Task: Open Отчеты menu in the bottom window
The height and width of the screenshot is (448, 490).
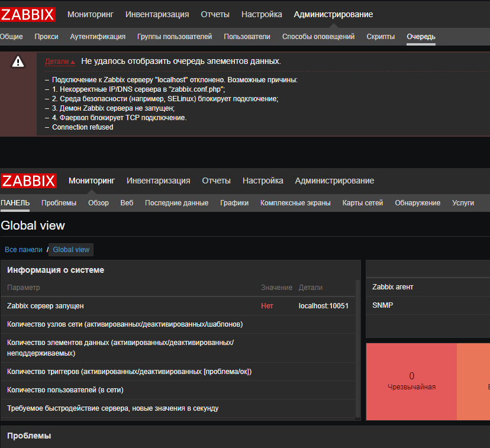Action: click(216, 181)
